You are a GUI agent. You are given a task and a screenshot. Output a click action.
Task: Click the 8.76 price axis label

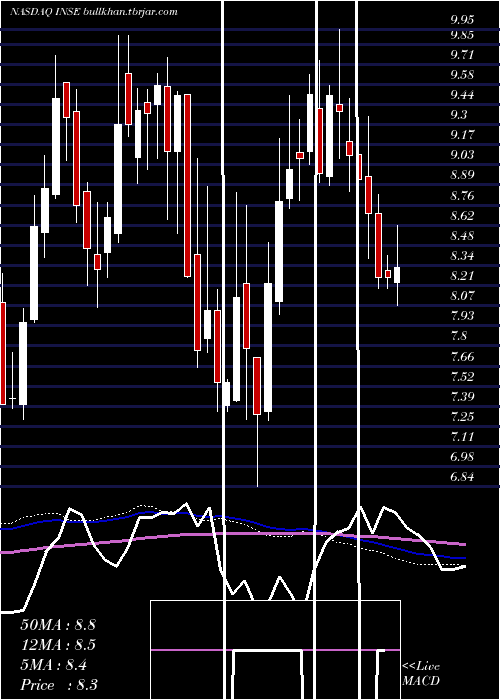click(x=462, y=196)
